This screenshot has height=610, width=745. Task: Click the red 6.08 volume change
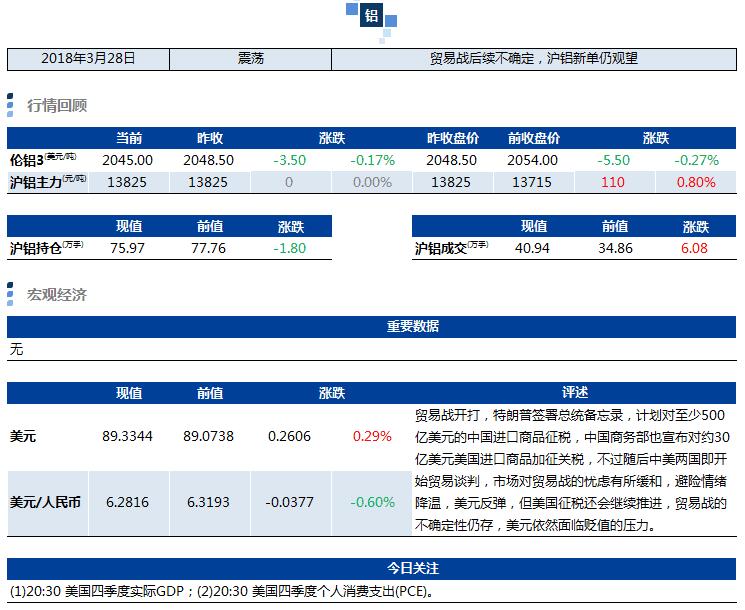pos(694,248)
